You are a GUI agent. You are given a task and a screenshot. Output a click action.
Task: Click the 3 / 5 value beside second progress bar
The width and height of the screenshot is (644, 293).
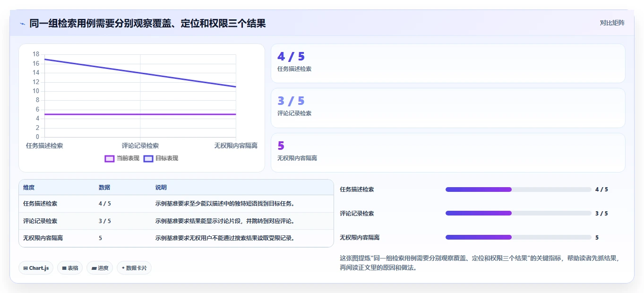601,213
